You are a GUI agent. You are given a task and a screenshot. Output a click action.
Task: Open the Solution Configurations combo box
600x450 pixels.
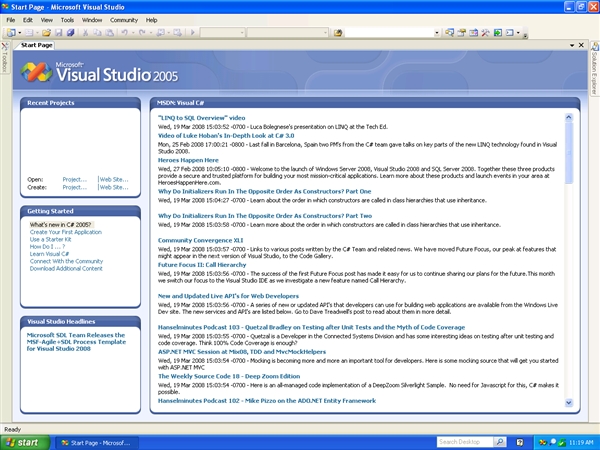pos(222,33)
